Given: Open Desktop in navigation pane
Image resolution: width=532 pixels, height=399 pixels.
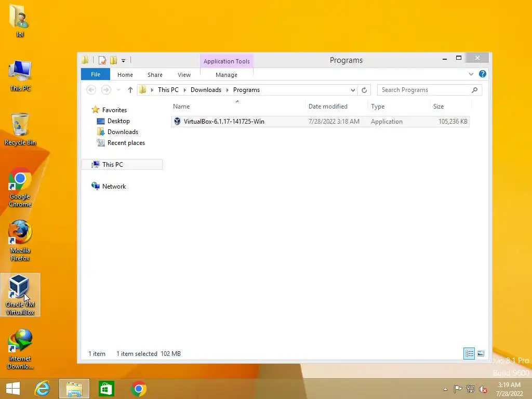Looking at the screenshot, I should coord(118,121).
